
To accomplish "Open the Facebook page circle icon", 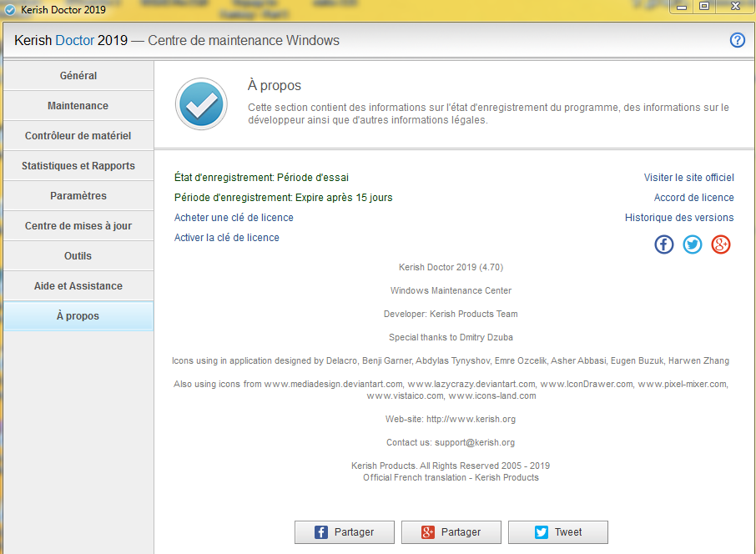I will point(664,244).
